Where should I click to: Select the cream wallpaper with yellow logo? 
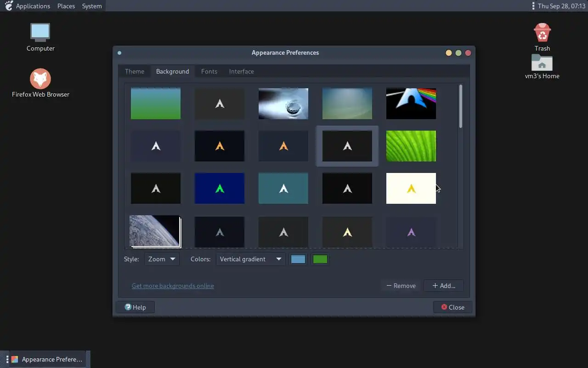pos(411,188)
